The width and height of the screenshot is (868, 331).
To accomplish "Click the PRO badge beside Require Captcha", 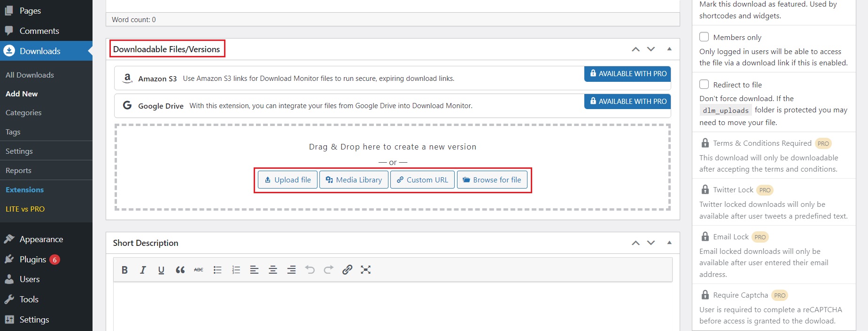I will click(x=780, y=295).
